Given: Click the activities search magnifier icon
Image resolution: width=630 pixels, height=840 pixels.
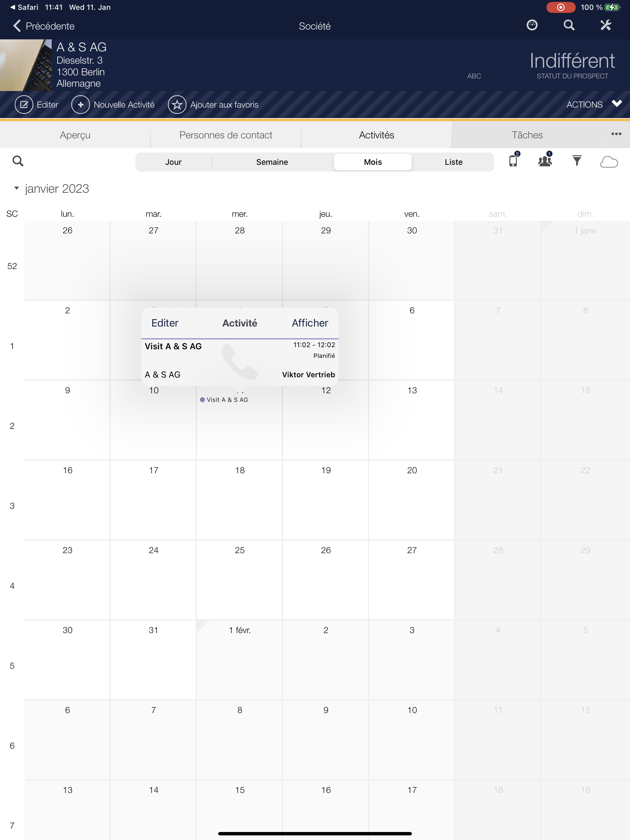Looking at the screenshot, I should (x=18, y=161).
